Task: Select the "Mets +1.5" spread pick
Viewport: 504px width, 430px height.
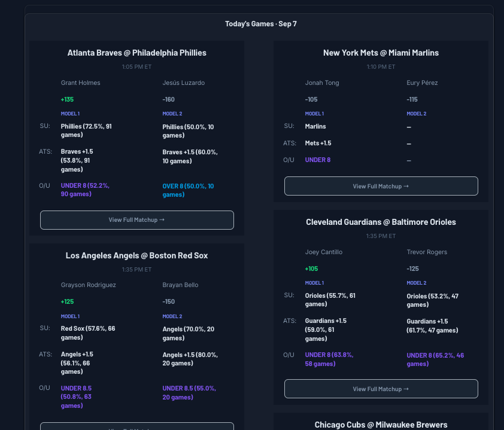Action: [318, 143]
